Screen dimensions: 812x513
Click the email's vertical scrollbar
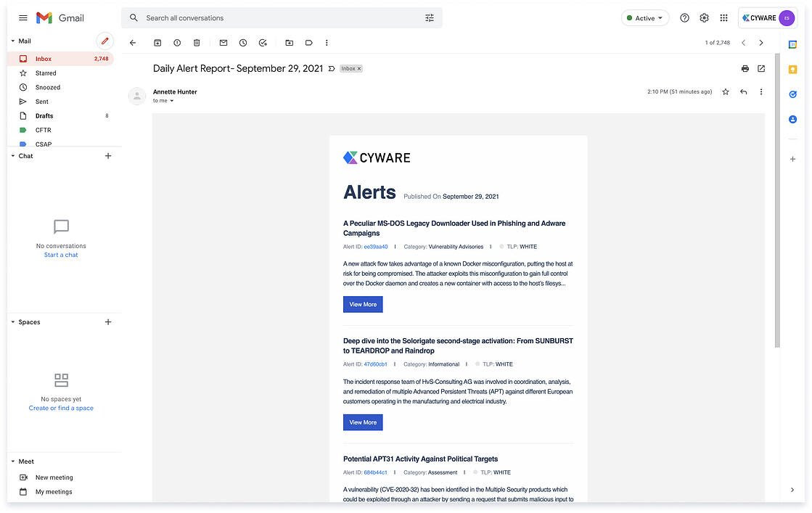coord(777,218)
